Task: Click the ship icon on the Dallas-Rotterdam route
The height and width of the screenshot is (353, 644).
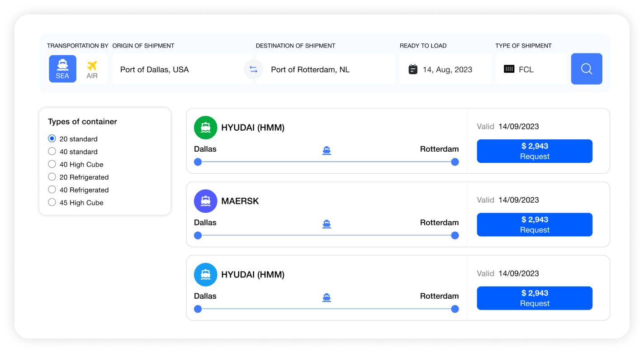Action: tap(326, 150)
